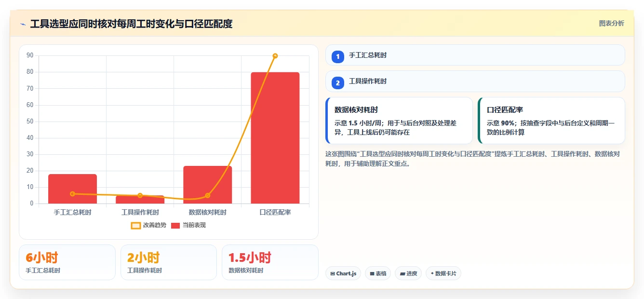Click the text 示意 1.5 小时/周
644x299 pixels.
tap(359, 123)
